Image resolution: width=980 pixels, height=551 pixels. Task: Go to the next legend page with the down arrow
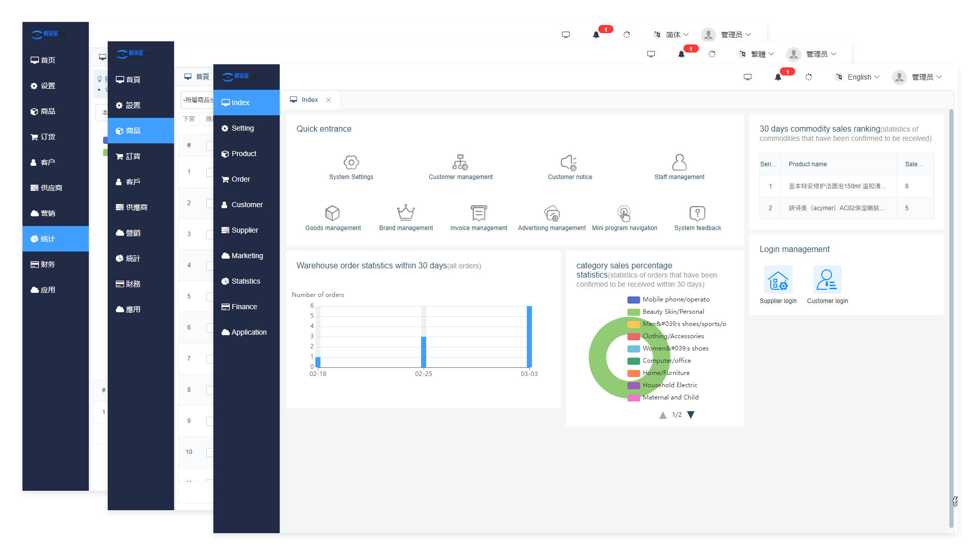691,415
